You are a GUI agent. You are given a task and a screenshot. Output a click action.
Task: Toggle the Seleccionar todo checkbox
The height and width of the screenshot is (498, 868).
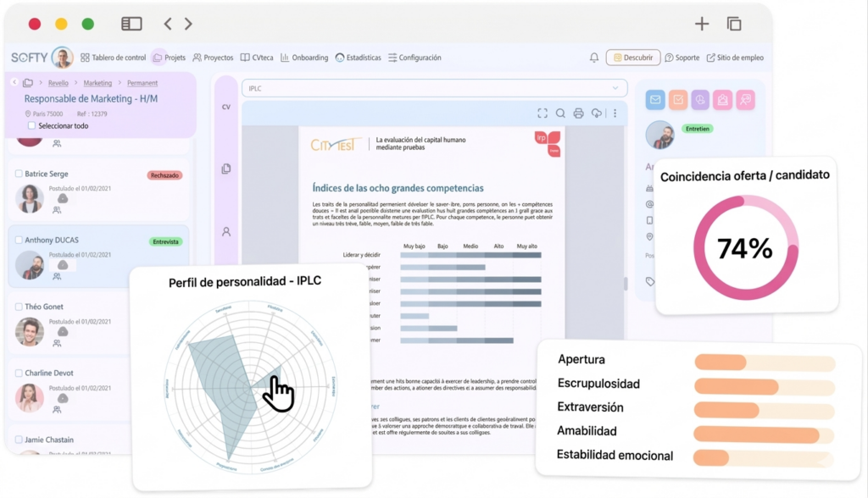pos(32,126)
